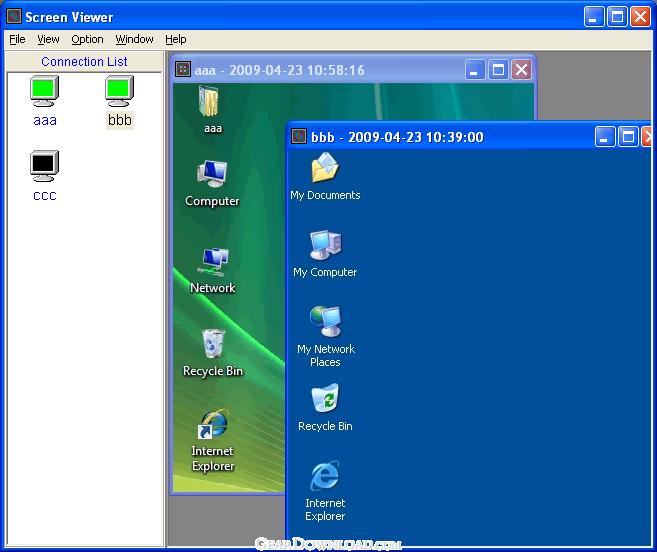Click the Connection List header
Image resolution: width=657 pixels, height=552 pixels.
point(84,62)
